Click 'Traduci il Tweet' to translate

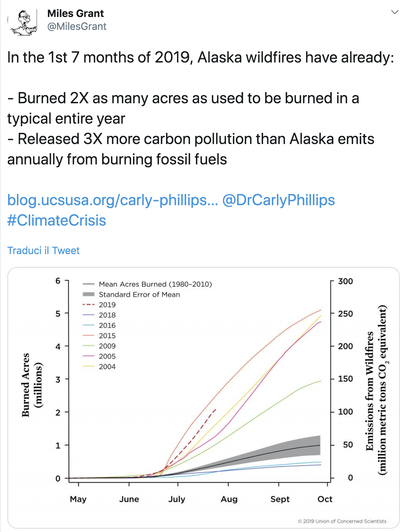point(43,251)
